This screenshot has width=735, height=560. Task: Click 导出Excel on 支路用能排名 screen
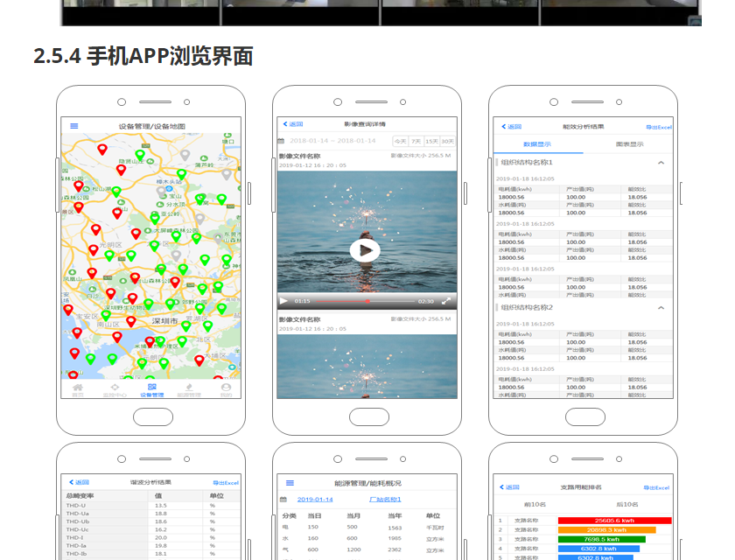tap(656, 488)
